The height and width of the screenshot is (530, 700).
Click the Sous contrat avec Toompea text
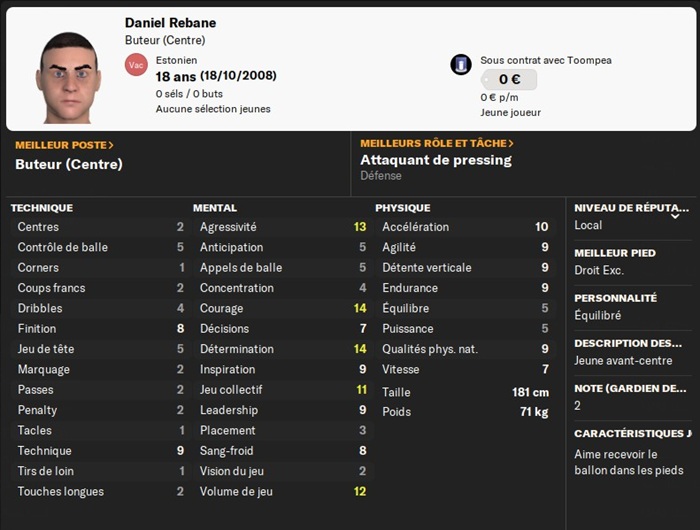pyautogui.click(x=545, y=60)
